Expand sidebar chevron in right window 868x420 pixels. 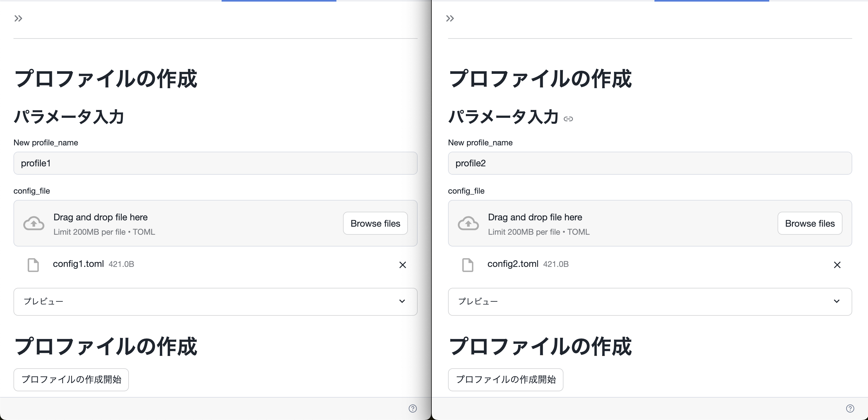click(450, 19)
